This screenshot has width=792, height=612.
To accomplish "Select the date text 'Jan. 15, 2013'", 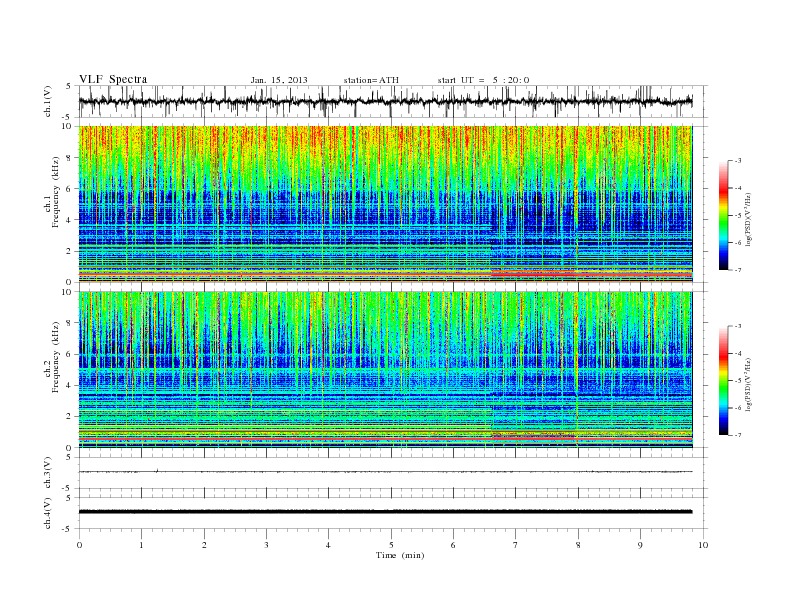I will click(279, 80).
